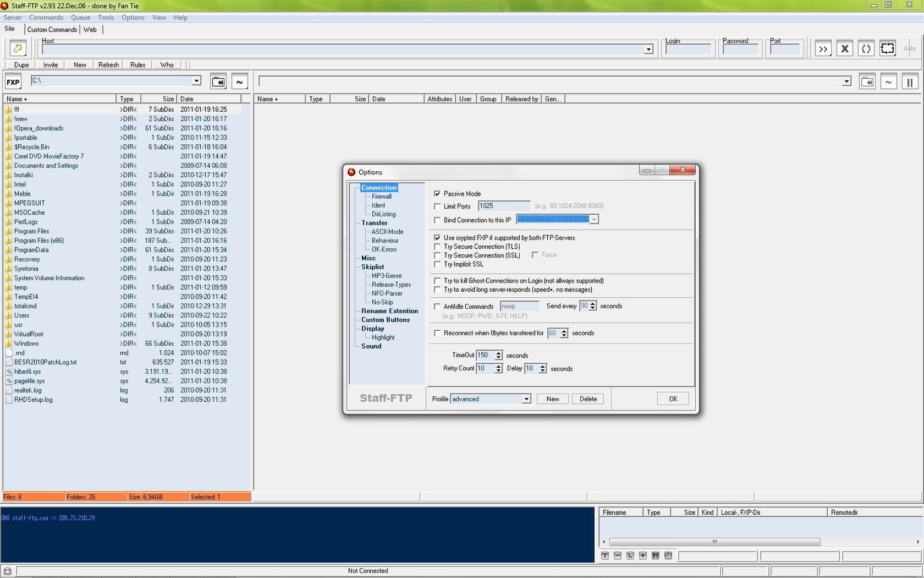Click the Limit Ports text field
Screen dimensions: 924x578
[504, 206]
